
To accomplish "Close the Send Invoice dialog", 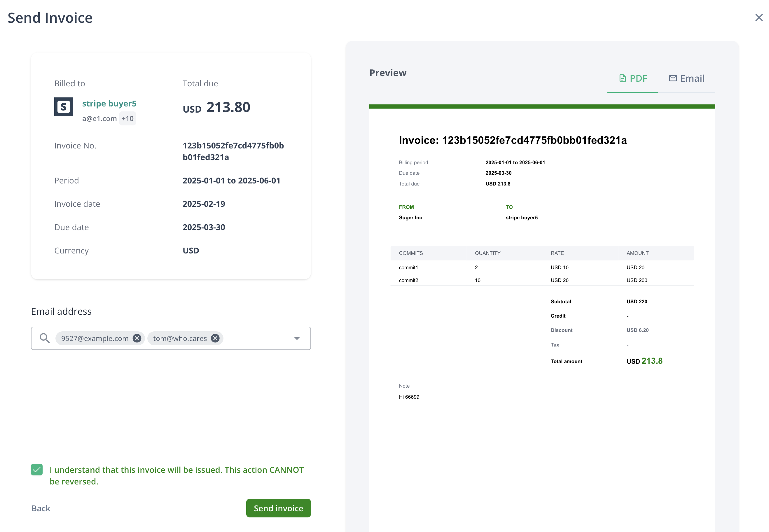I will click(759, 18).
